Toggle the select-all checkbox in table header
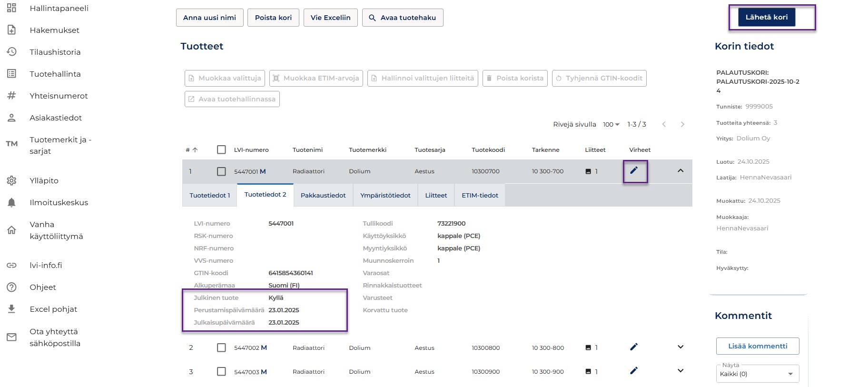This screenshot has width=868, height=387. click(x=221, y=149)
